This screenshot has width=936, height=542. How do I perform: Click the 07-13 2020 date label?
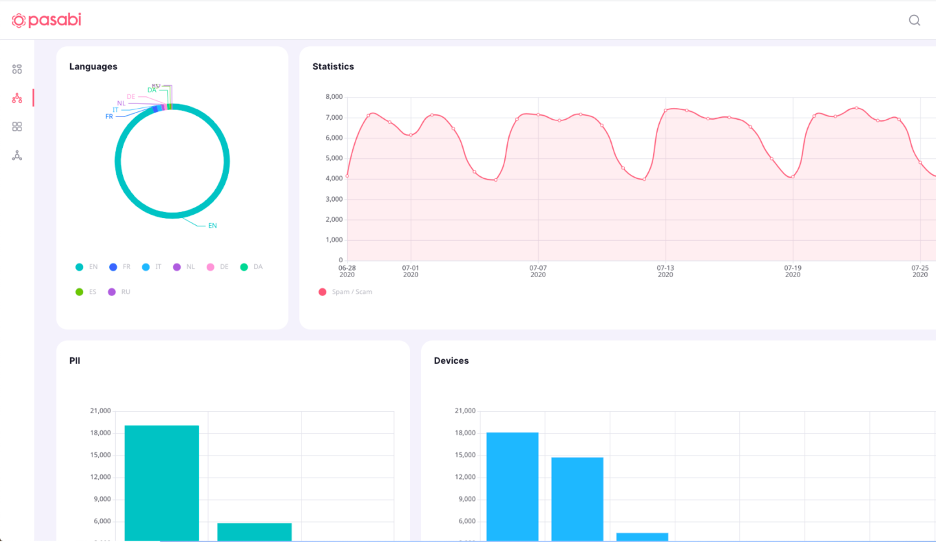pos(665,271)
